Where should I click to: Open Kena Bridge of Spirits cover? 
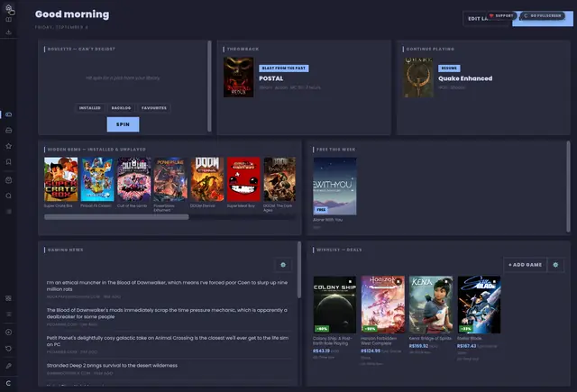(x=431, y=305)
